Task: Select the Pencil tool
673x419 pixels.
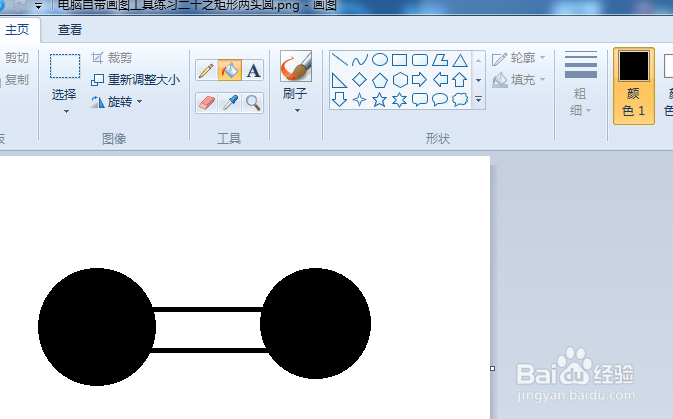Action: (x=206, y=70)
